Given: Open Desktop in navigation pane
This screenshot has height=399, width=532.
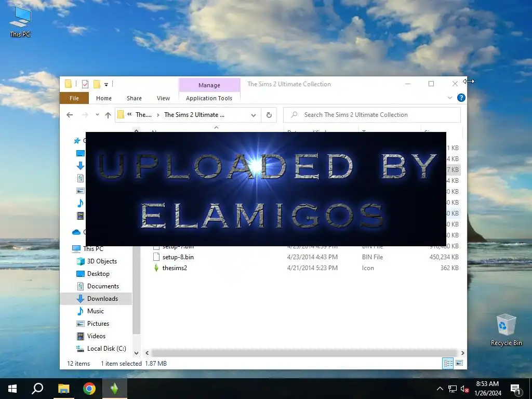Looking at the screenshot, I should click(98, 274).
